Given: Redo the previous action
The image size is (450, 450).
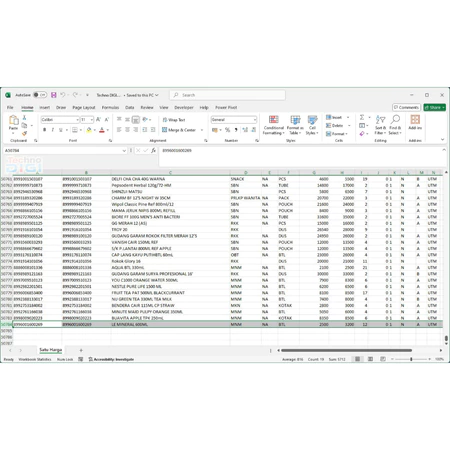Looking at the screenshot, I should [75, 95].
